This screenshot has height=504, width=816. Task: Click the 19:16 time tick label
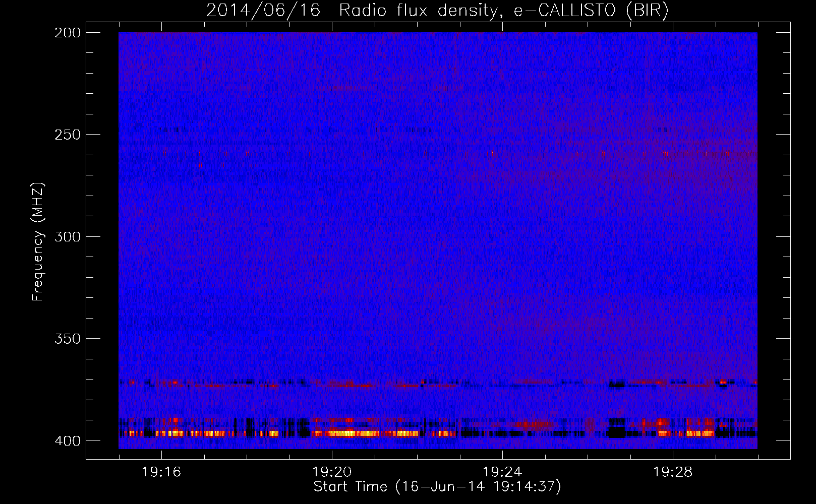point(161,472)
